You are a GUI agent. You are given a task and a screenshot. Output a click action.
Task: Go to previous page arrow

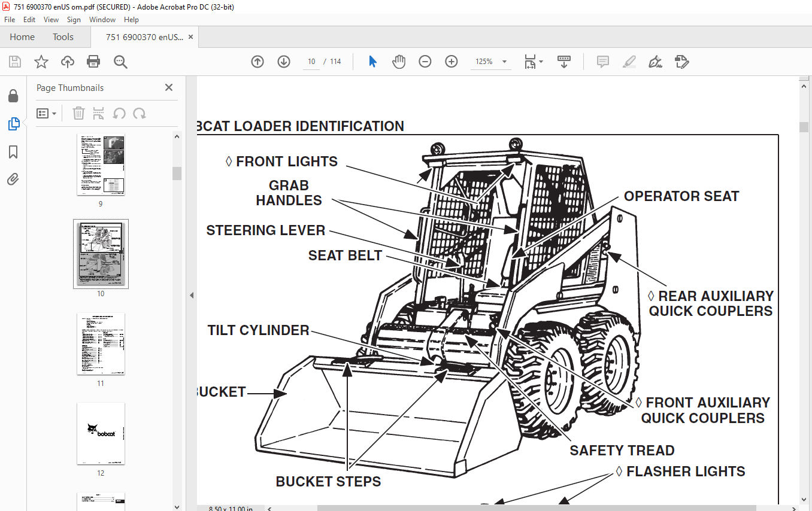[257, 62]
